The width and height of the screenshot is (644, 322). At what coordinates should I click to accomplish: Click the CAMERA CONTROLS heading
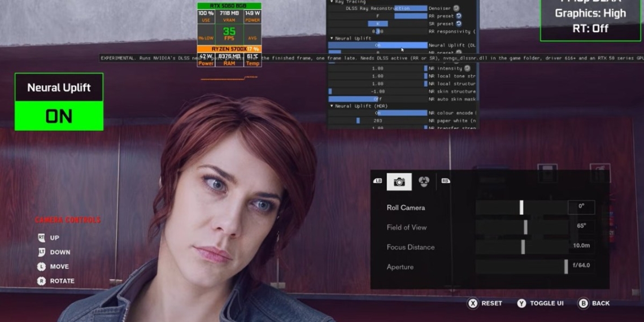tap(68, 220)
